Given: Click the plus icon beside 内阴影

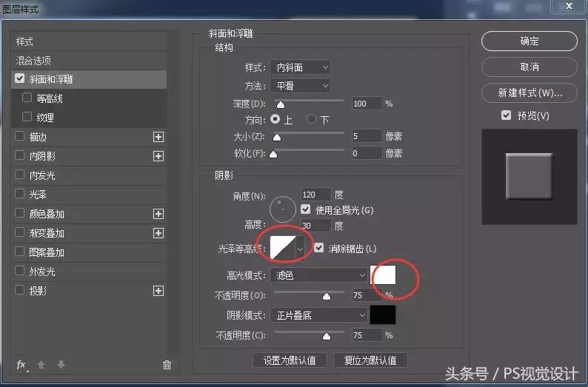Looking at the screenshot, I should click(158, 156).
